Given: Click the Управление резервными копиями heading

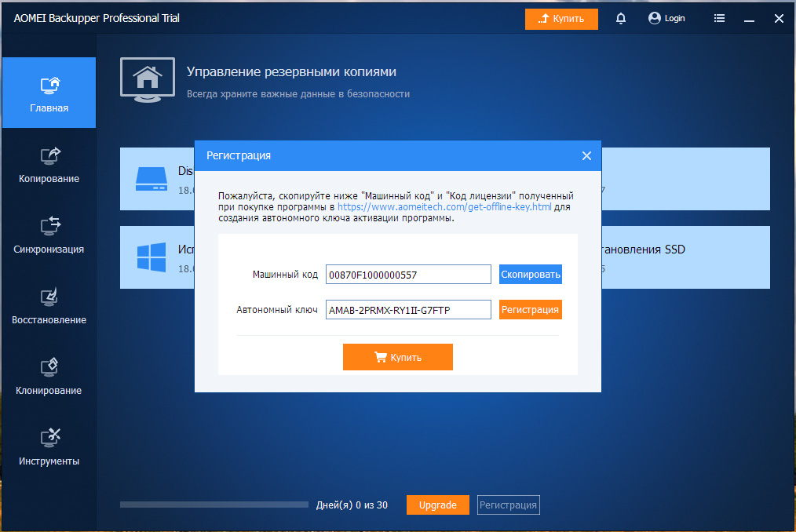Looking at the screenshot, I should click(x=291, y=71).
